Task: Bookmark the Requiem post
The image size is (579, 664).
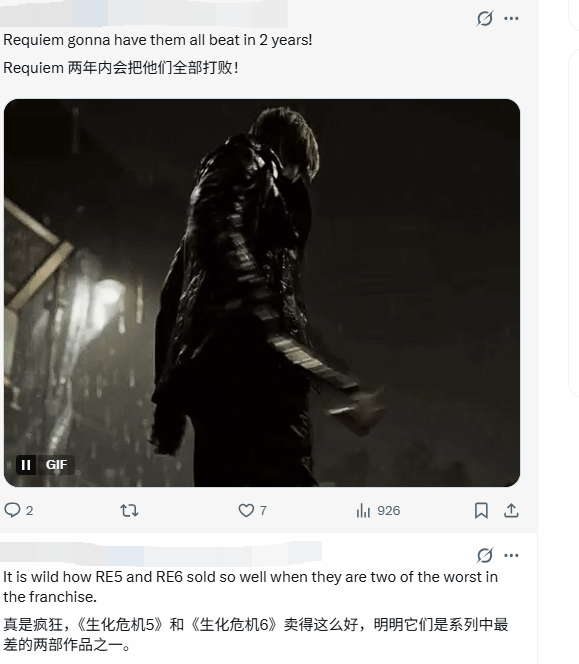Action: 481,510
